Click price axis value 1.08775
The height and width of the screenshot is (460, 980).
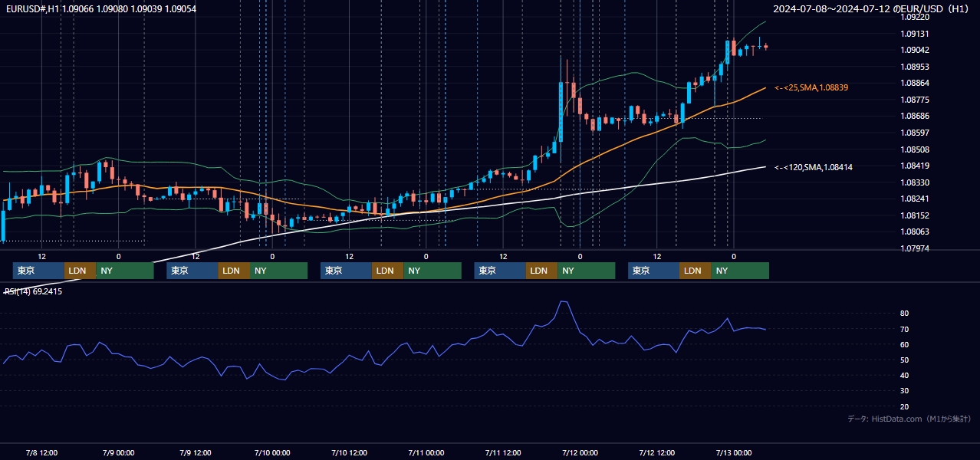[x=916, y=100]
